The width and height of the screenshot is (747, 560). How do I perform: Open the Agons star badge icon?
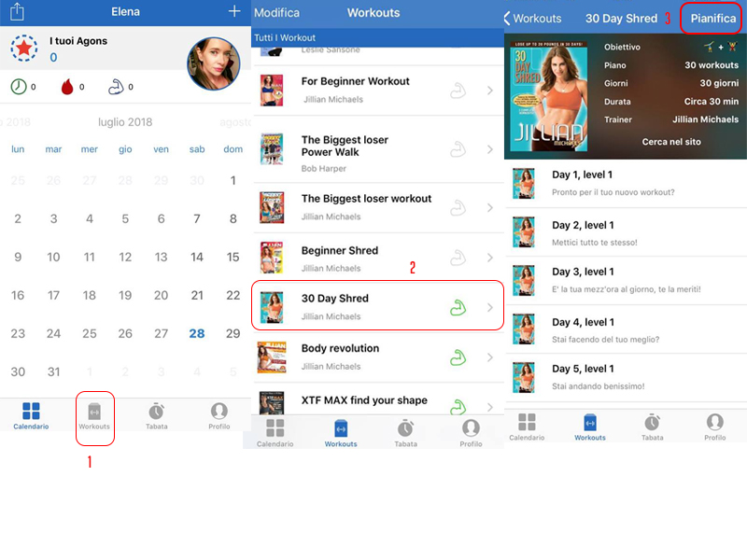24,48
